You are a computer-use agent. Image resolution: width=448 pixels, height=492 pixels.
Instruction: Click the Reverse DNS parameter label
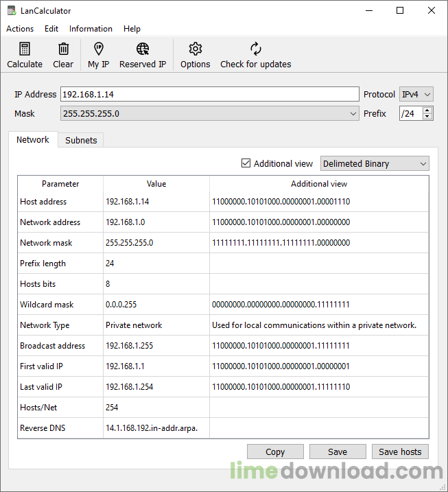[43, 428]
